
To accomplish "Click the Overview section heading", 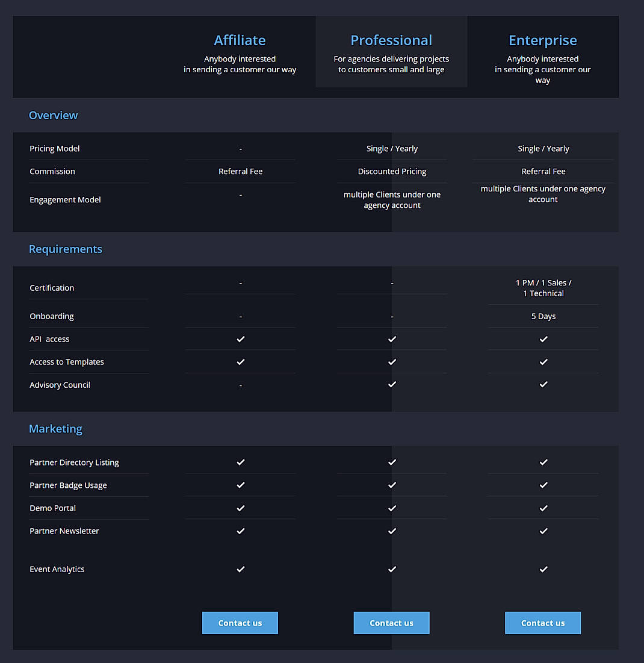I will [x=53, y=115].
